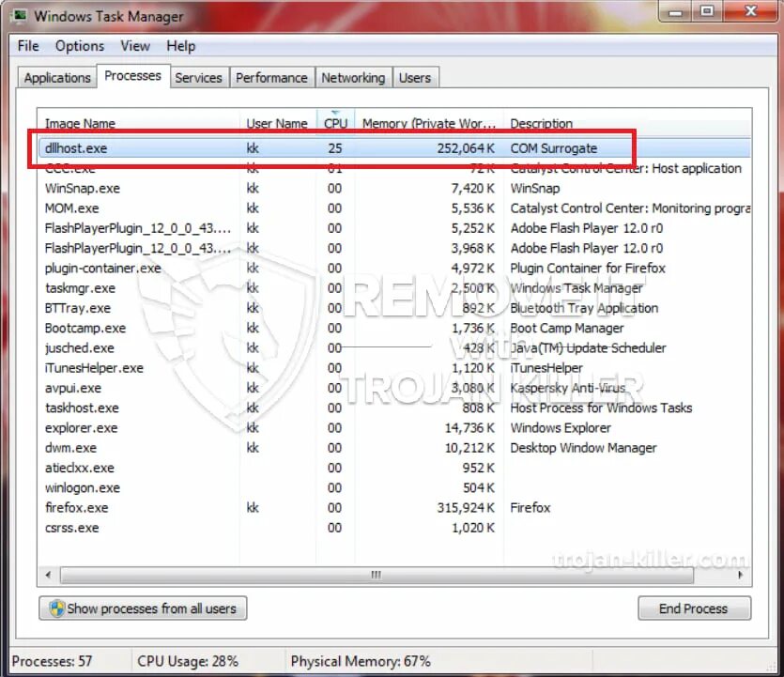The height and width of the screenshot is (677, 784).
Task: Select the avpui.exe process
Action: tap(394, 388)
